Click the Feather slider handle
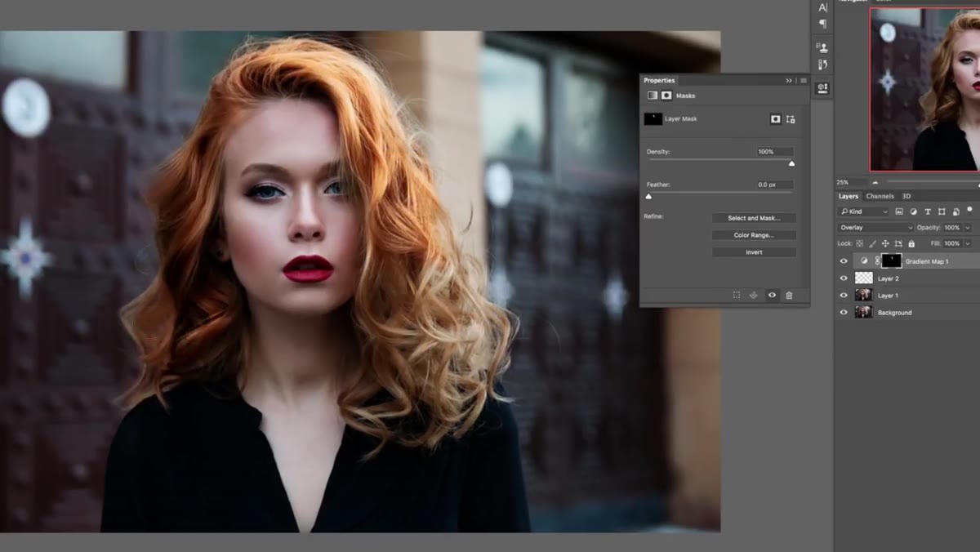The width and height of the screenshot is (980, 552). click(649, 197)
